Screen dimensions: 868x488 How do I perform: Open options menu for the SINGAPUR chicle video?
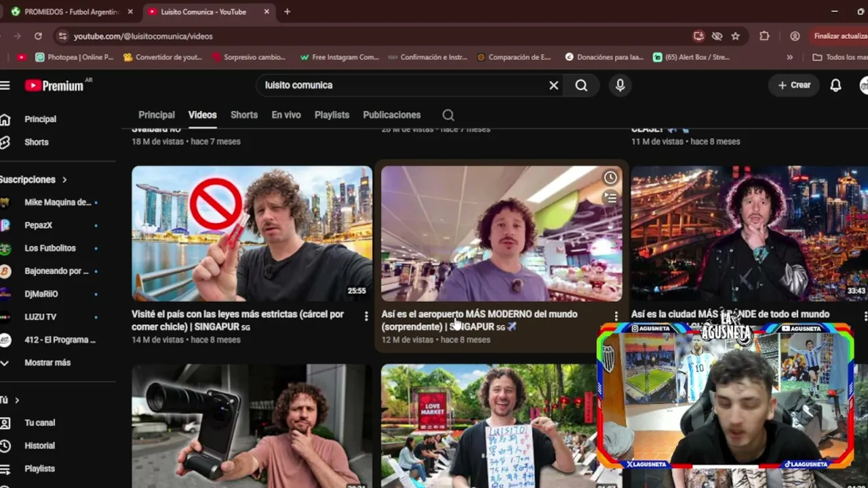point(366,316)
